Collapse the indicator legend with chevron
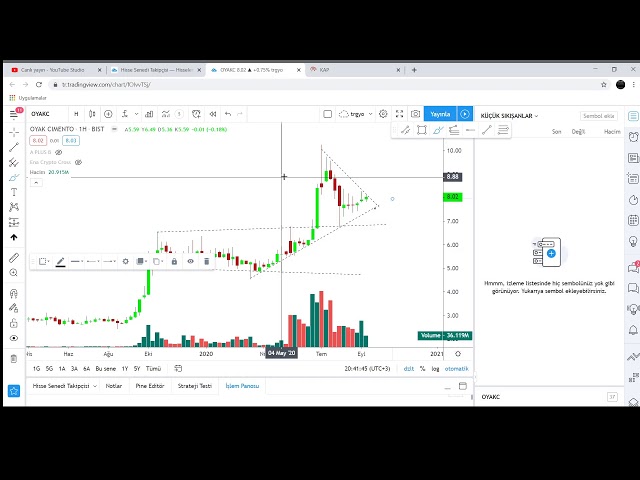640x480 pixels. [36, 182]
